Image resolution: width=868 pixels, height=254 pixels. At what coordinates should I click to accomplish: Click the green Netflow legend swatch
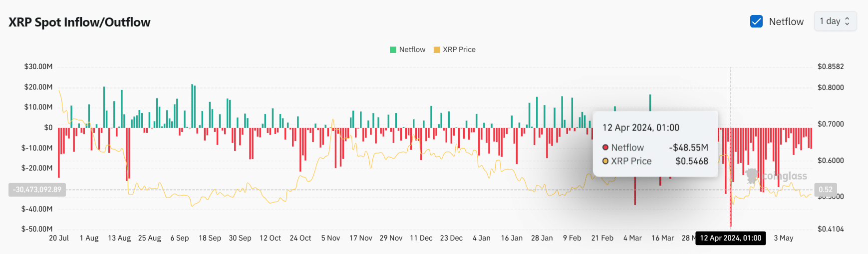click(393, 49)
